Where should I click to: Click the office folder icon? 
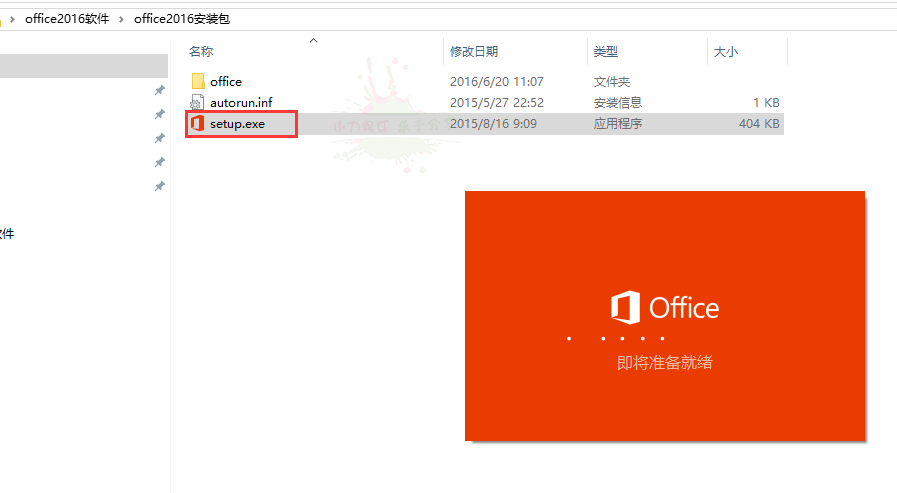click(198, 81)
